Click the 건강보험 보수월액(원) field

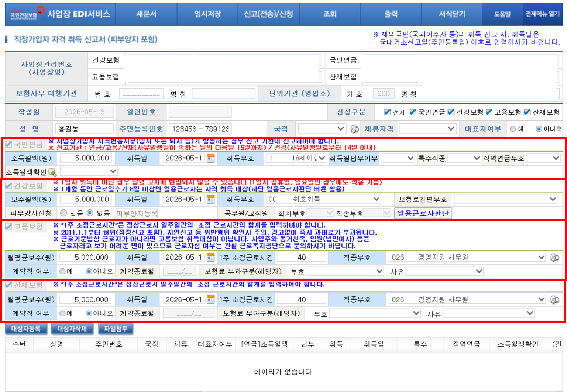[x=86, y=199]
